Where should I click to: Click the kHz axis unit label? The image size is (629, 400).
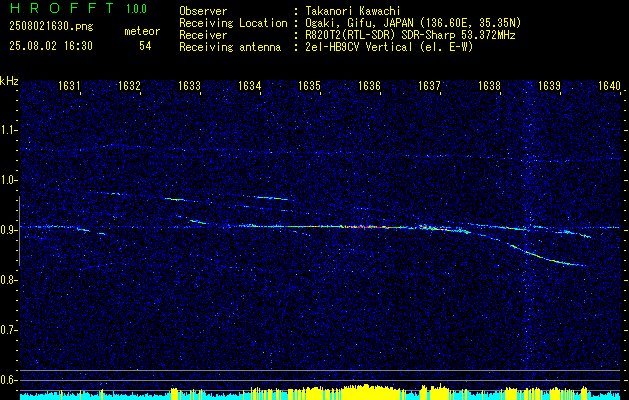click(x=9, y=81)
